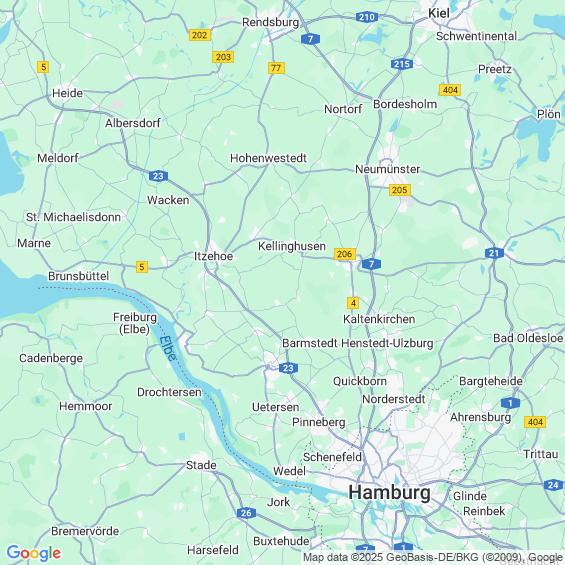Click the blue 21 highway shield

click(x=494, y=253)
